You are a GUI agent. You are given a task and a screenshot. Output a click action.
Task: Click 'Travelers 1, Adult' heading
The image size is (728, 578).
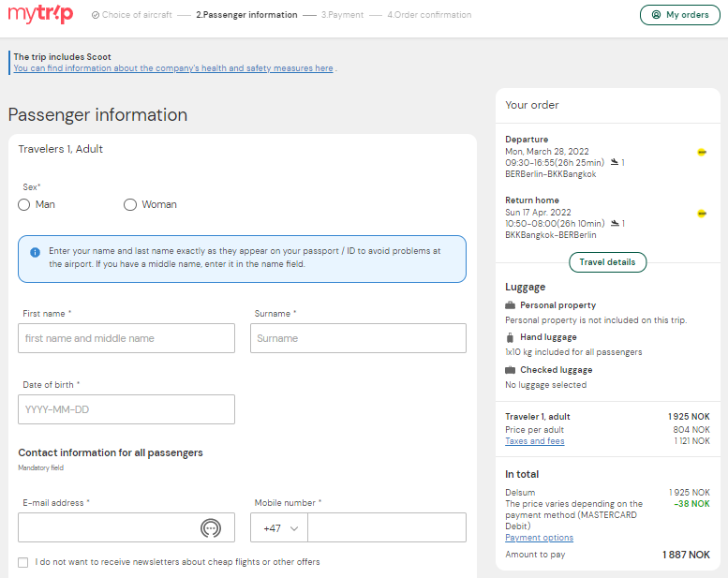[x=60, y=149]
